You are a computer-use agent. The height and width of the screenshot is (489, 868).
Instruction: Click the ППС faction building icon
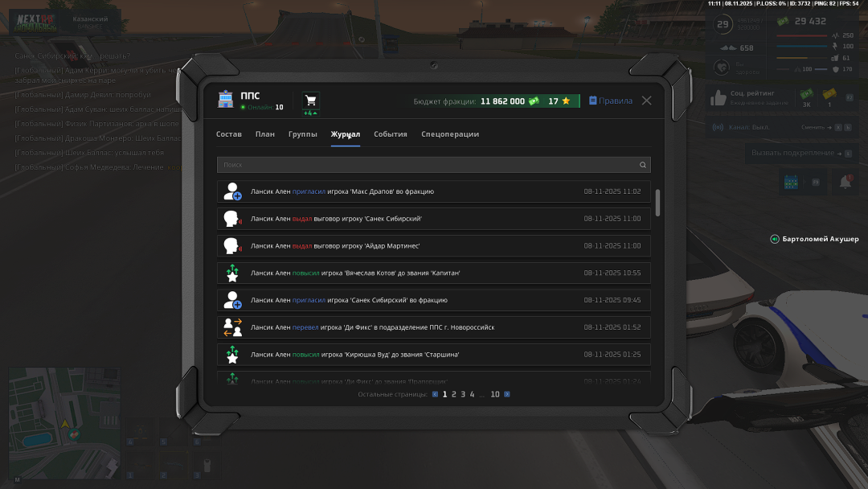[x=226, y=100]
